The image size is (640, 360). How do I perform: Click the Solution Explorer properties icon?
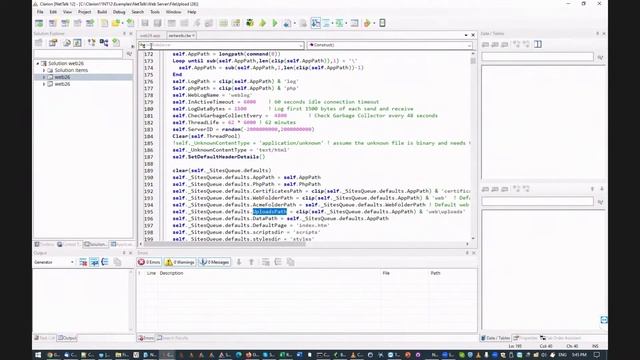click(x=53, y=43)
